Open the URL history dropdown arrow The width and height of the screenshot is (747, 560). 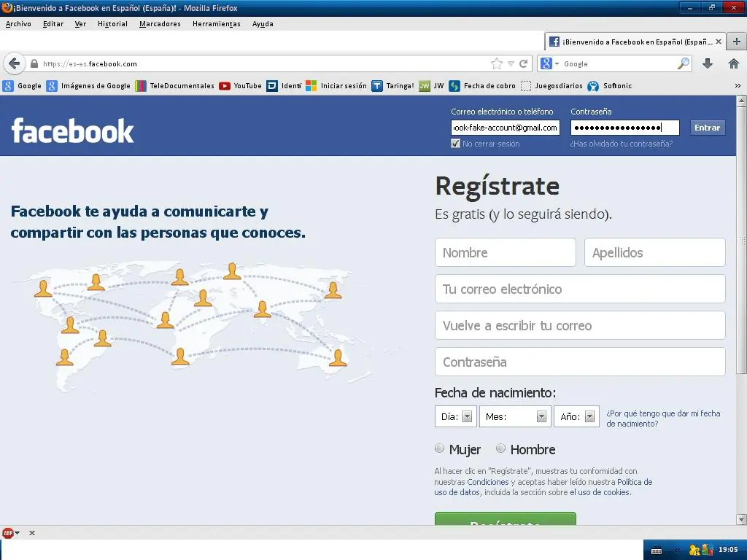(x=511, y=63)
